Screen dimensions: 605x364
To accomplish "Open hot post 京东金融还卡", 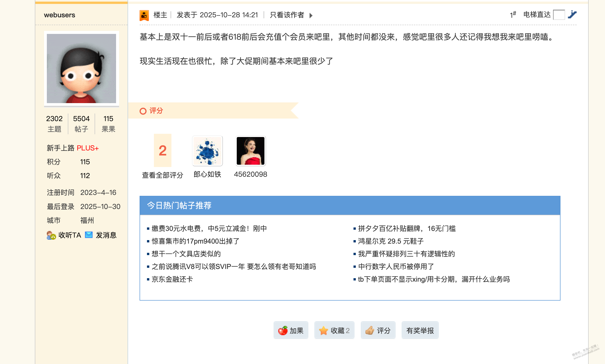I will pyautogui.click(x=172, y=279).
